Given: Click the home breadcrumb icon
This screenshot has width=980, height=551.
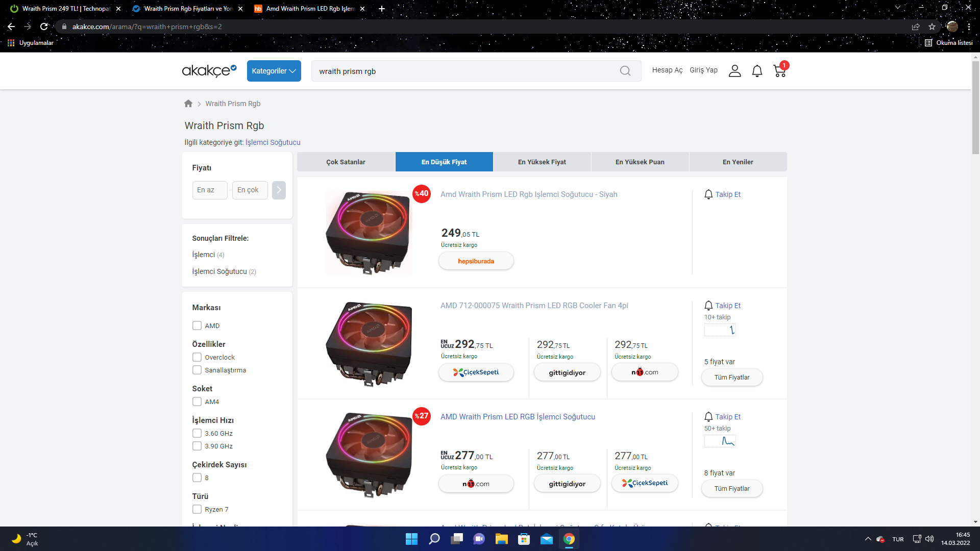Looking at the screenshot, I should 188,104.
